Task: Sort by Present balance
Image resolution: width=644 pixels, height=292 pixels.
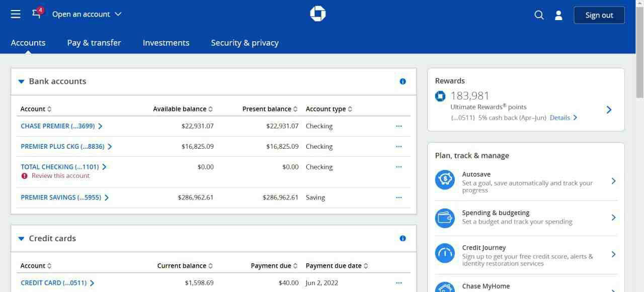Action: point(270,109)
